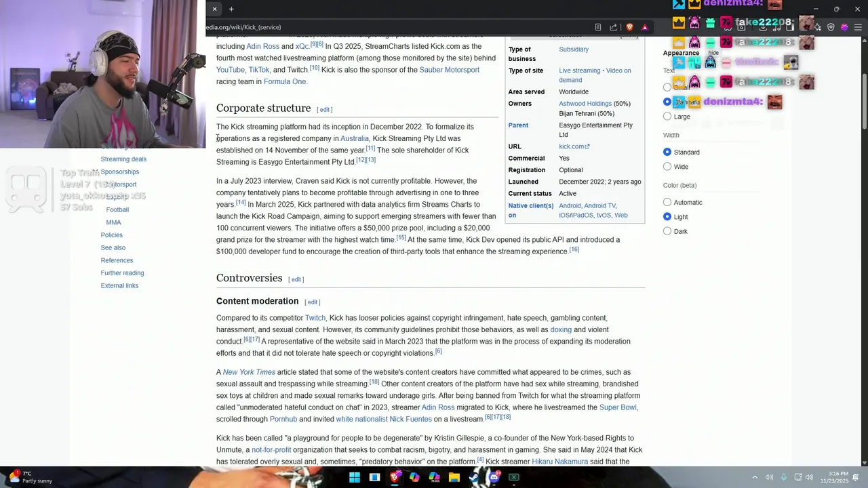The height and width of the screenshot is (488, 868).
Task: Visit the kick.com external URL
Action: click(574, 146)
